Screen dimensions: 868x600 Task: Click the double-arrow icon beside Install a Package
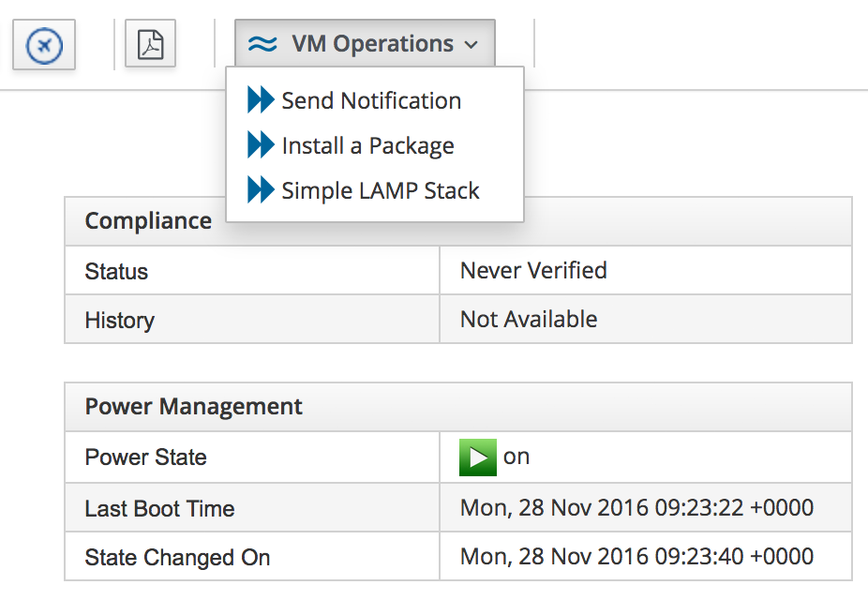point(260,145)
